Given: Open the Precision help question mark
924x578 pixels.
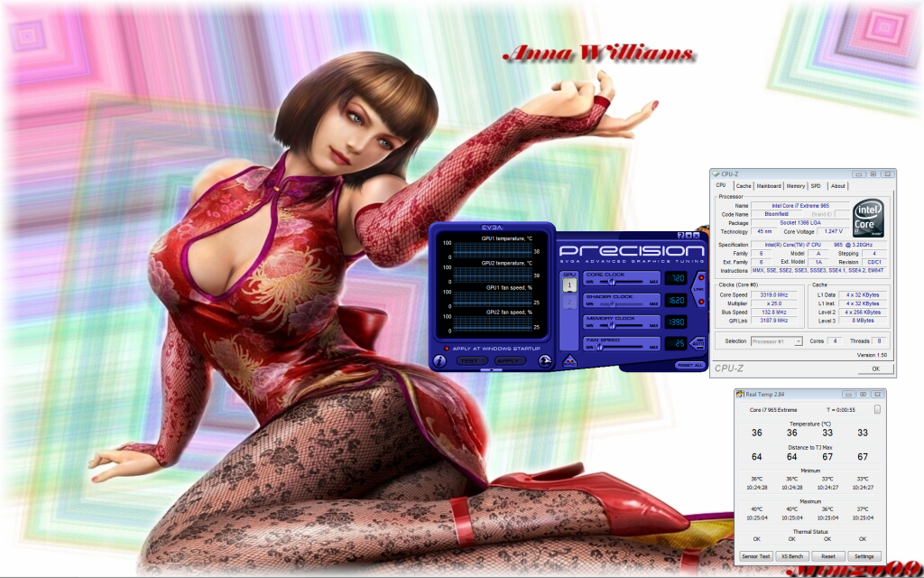Looking at the screenshot, I should click(681, 235).
